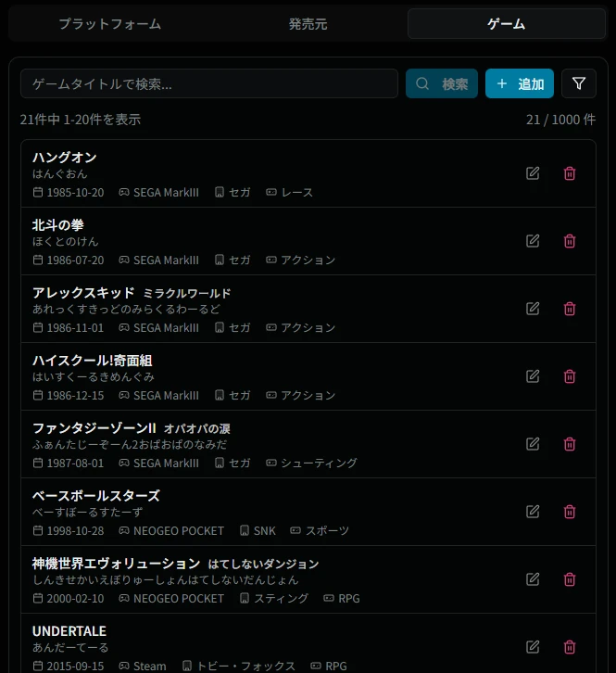Delete the 北斗の拳 game entry
The image size is (616, 673).
pyautogui.click(x=570, y=241)
